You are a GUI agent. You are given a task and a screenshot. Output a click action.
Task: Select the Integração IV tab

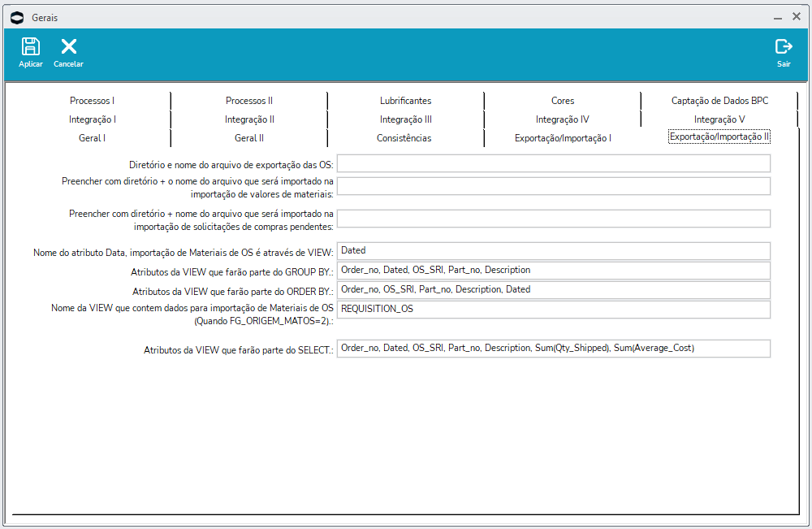[x=563, y=119]
